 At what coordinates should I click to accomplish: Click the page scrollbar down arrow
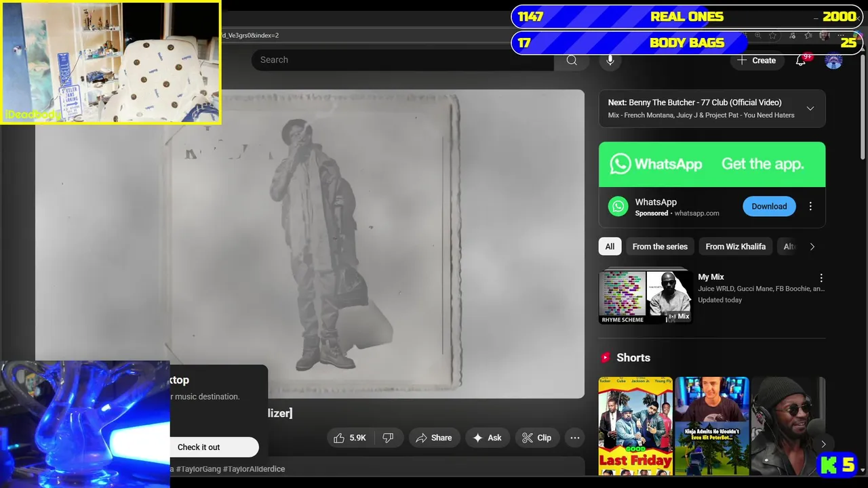click(863, 470)
